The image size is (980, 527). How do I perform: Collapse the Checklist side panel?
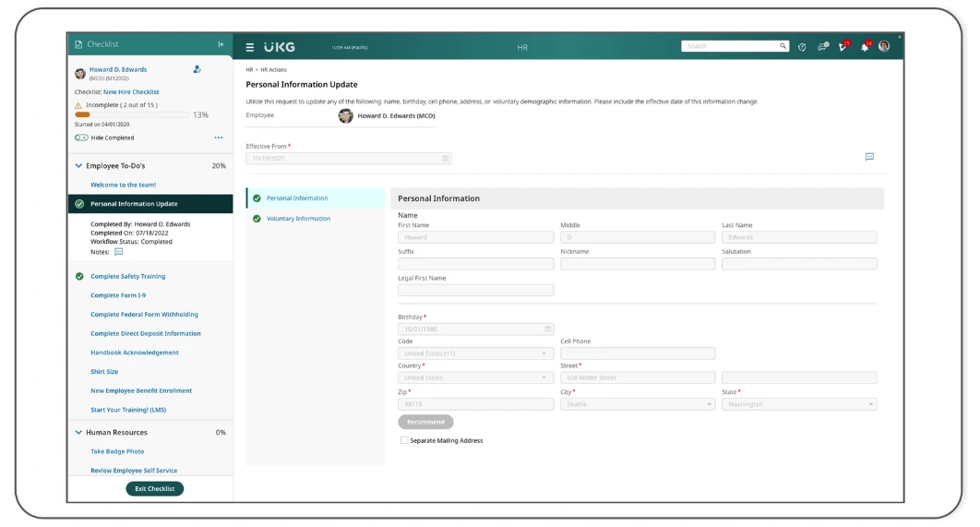point(221,44)
